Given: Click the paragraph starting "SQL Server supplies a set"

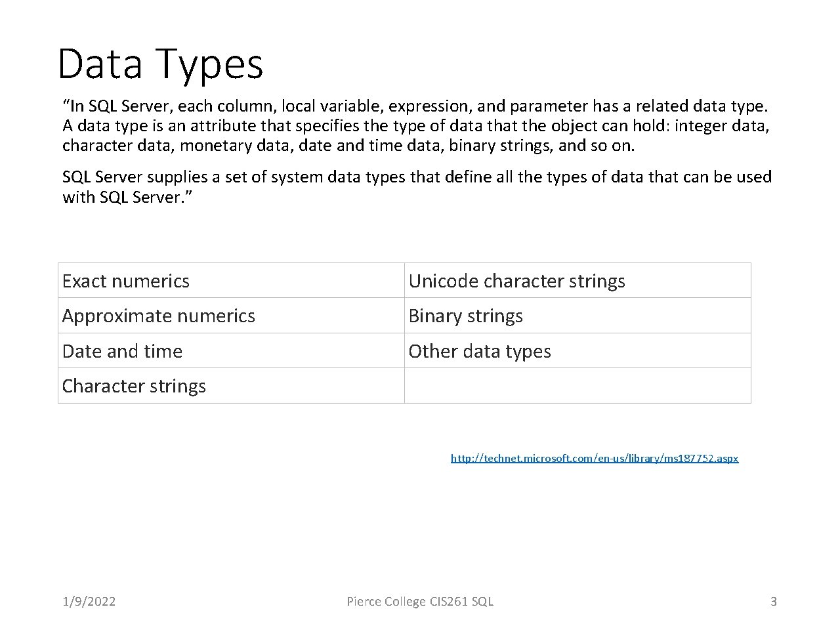Looking at the screenshot, I should (x=416, y=186).
